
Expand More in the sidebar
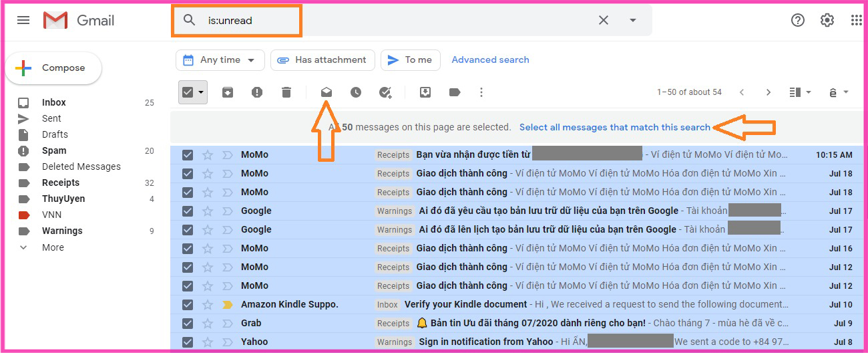(53, 247)
